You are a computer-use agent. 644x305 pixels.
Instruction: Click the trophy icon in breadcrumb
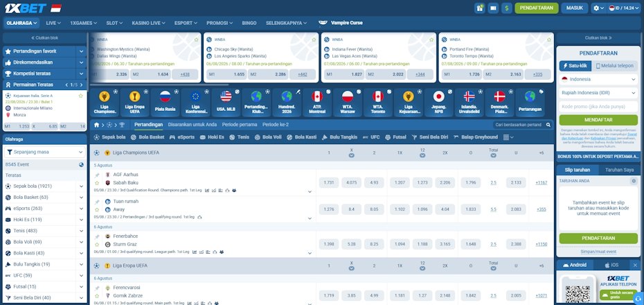122,125
